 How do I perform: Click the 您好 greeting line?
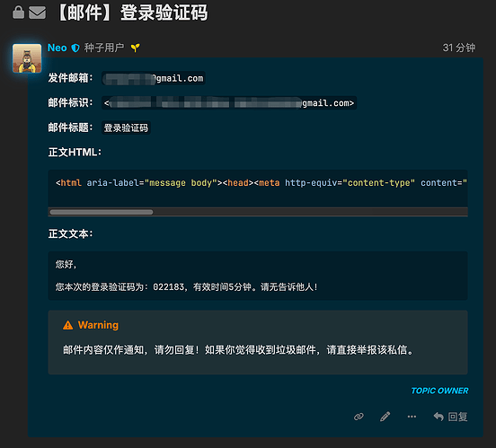click(x=66, y=264)
